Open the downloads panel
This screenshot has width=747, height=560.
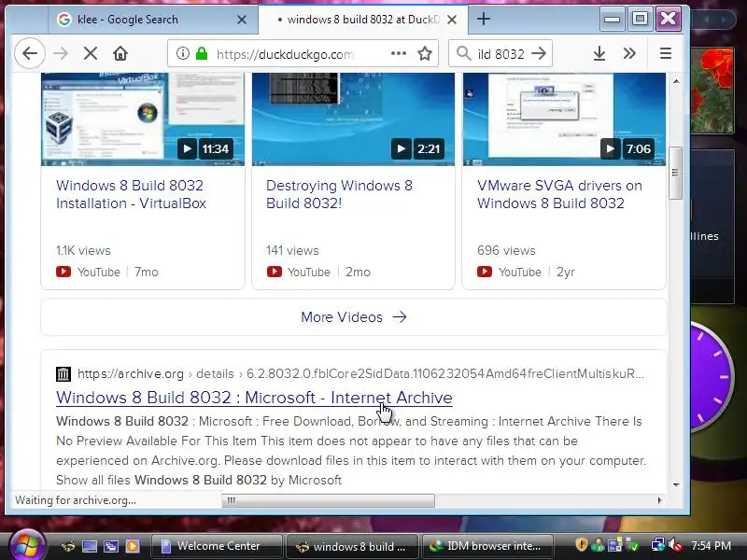[599, 53]
